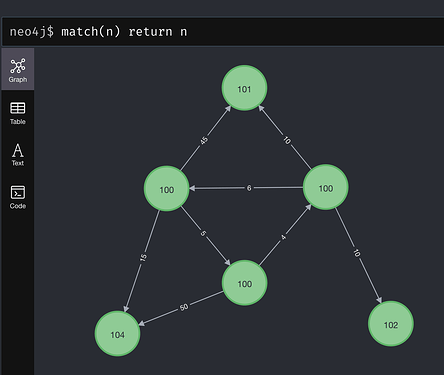Click the relationship labeled 45
This screenshot has width=444, height=375.
point(204,141)
